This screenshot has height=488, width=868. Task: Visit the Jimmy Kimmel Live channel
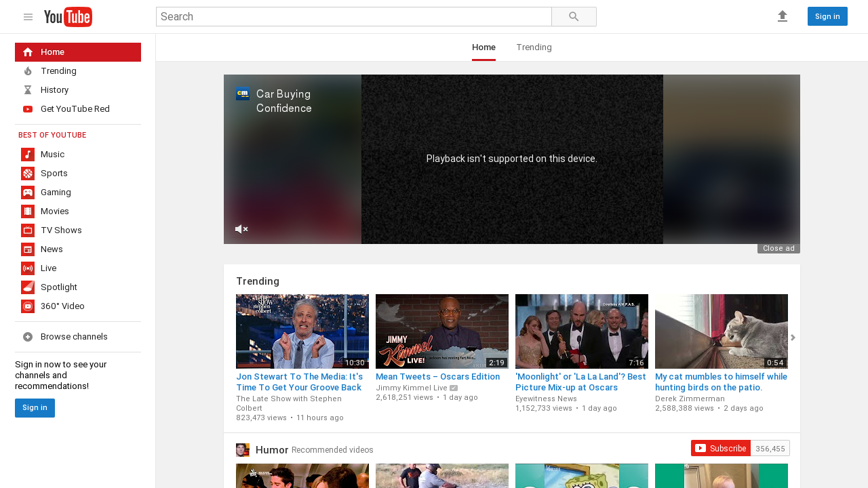[x=412, y=388]
